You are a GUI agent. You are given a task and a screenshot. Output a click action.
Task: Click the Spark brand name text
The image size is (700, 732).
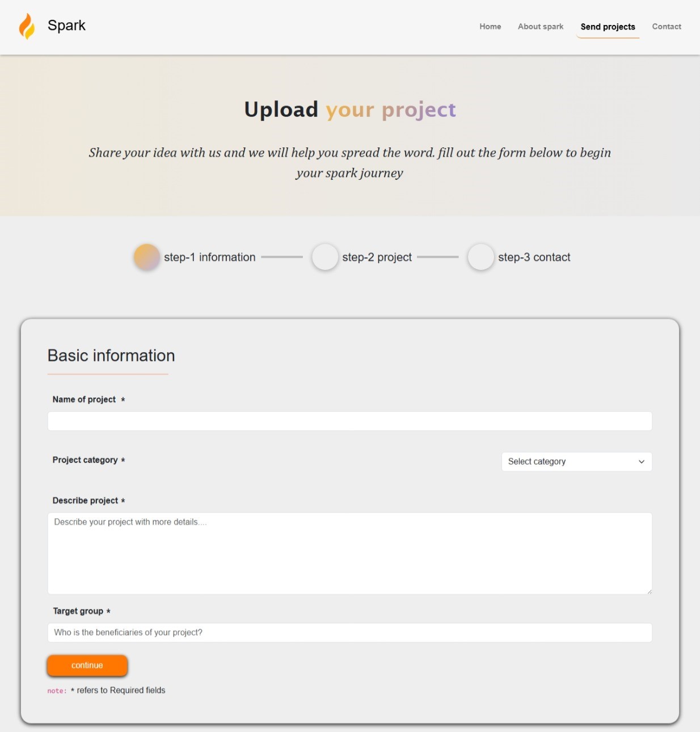click(66, 26)
